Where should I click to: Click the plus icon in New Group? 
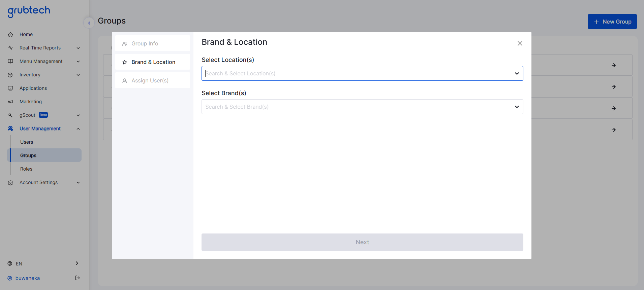point(596,22)
